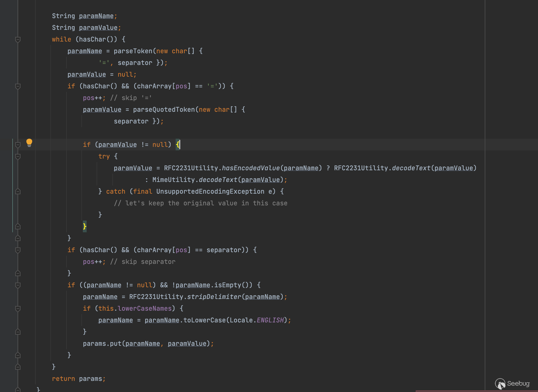Click the highlighted closing yellow brace
The image size is (538, 392).
[x=85, y=226]
